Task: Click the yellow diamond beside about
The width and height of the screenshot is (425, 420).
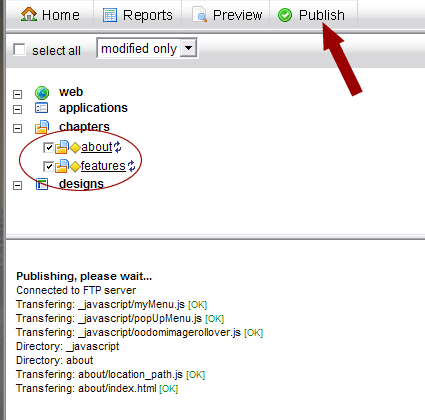Action: point(75,148)
